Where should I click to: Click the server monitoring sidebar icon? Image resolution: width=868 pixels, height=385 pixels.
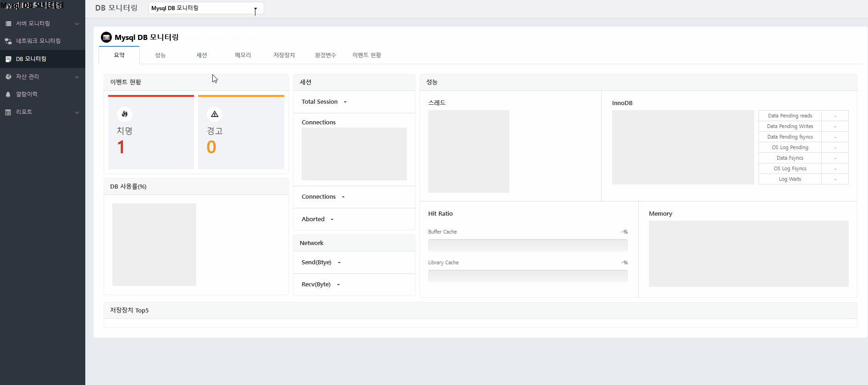[8, 23]
